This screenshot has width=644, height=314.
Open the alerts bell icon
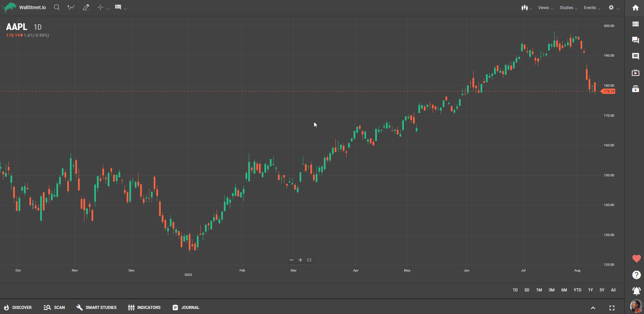click(x=636, y=291)
